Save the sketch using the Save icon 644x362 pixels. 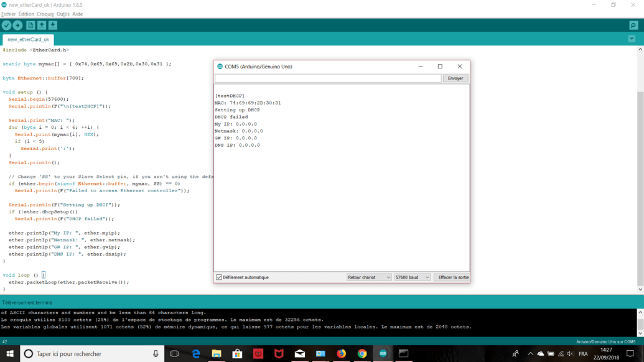pos(54,26)
